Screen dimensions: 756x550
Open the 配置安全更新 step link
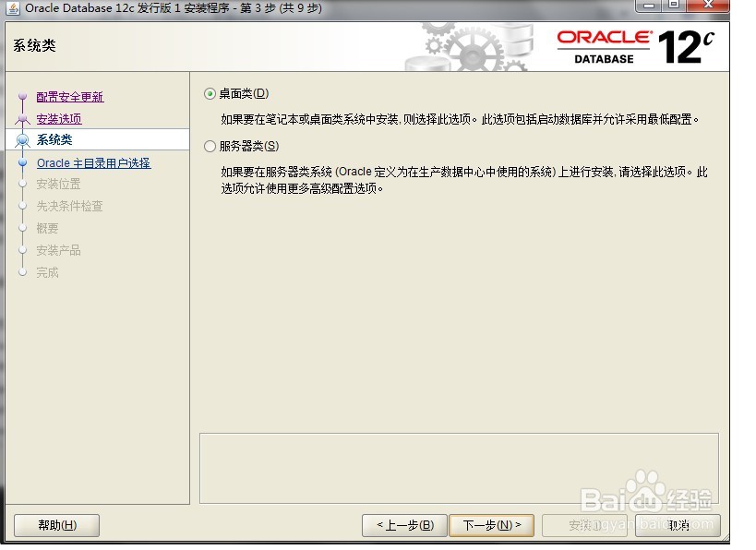click(x=70, y=96)
